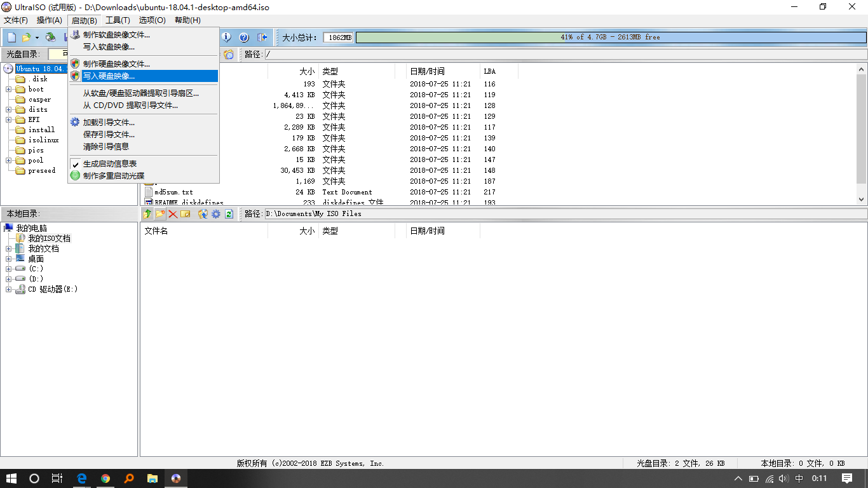Open the dropdown arrow beside the Open icon
Screen dimensions: 868x488
point(37,37)
